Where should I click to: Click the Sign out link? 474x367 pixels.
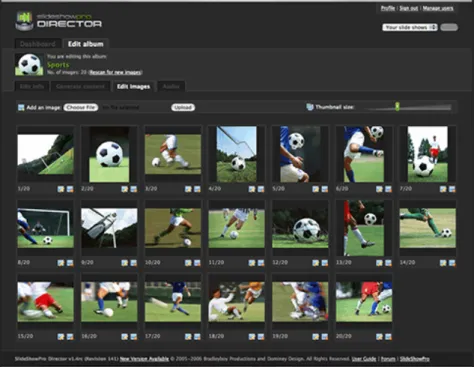(x=409, y=8)
